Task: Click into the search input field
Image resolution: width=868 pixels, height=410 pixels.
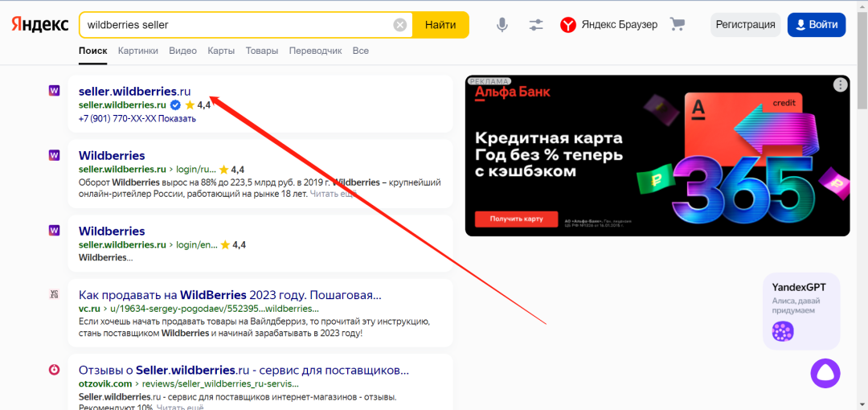Action: pos(233,25)
